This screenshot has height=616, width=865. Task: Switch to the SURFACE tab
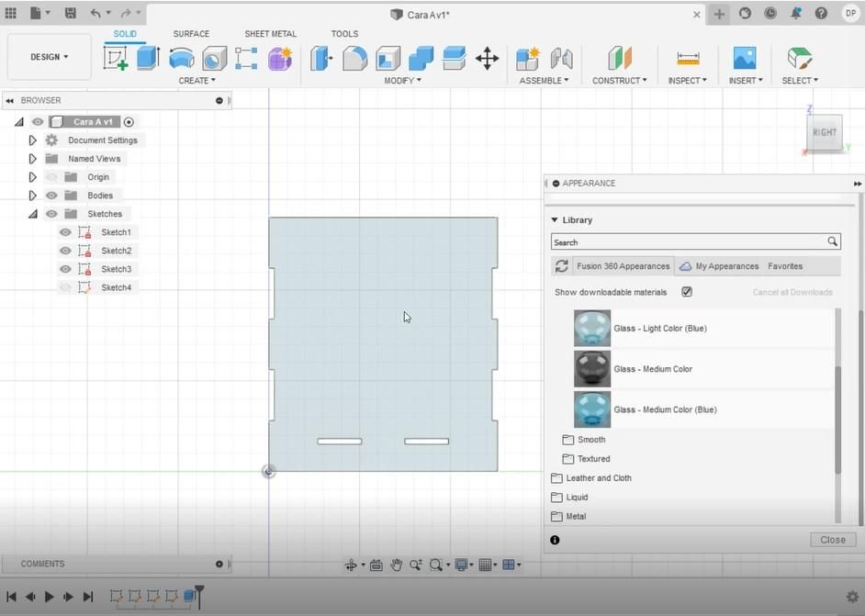[191, 34]
